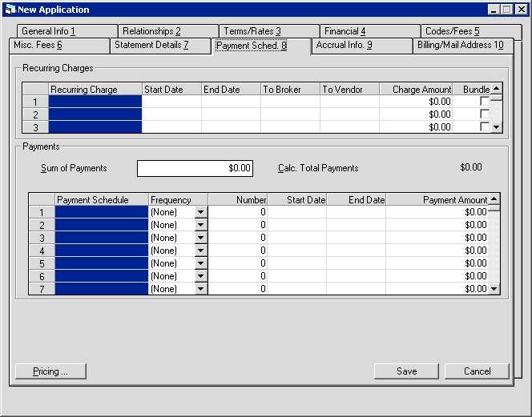Switch to Misc. Fees 6 tab

59,46
